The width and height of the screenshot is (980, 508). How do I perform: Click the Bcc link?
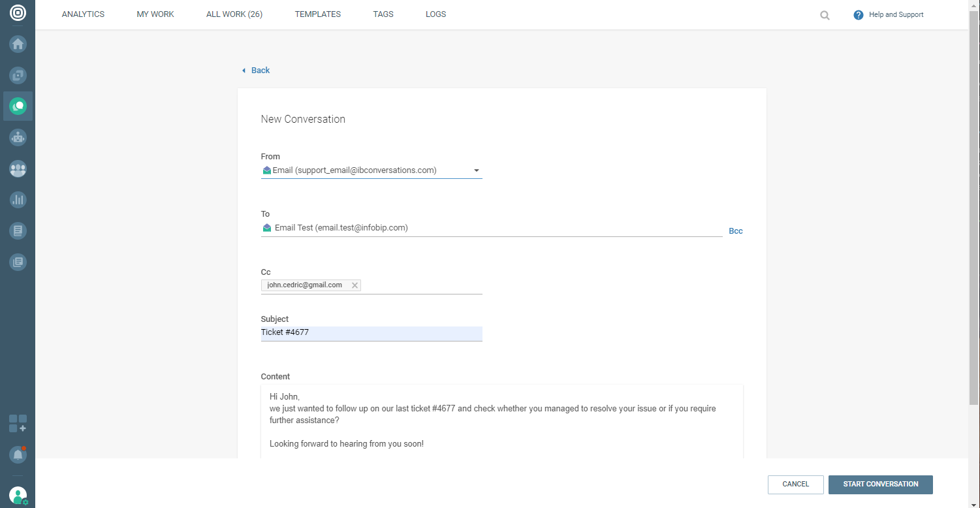735,231
